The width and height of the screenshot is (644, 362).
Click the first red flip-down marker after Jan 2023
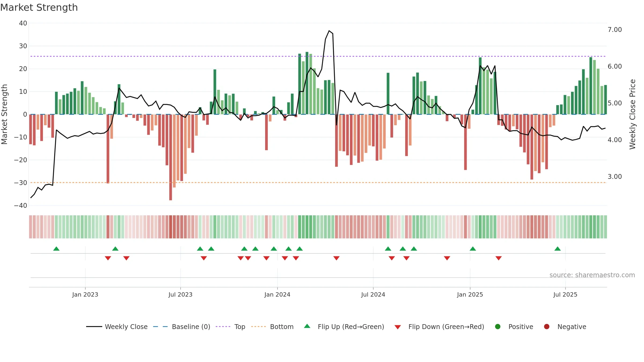point(108,258)
